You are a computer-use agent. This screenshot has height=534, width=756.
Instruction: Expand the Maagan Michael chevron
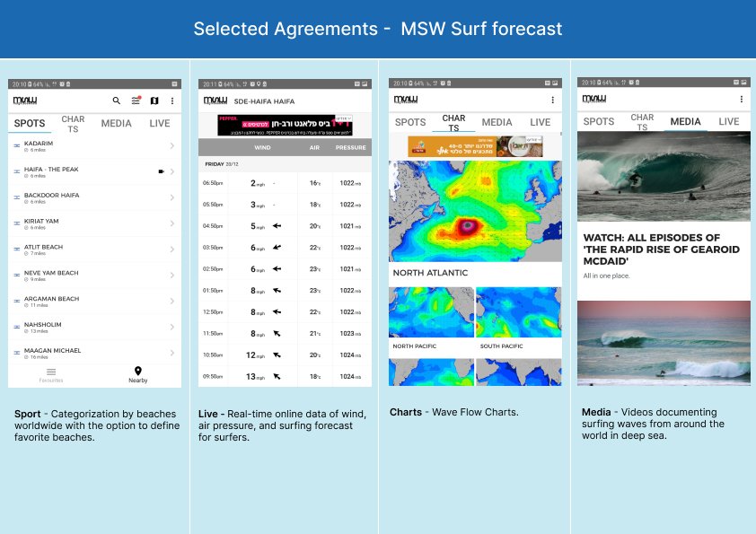(172, 353)
